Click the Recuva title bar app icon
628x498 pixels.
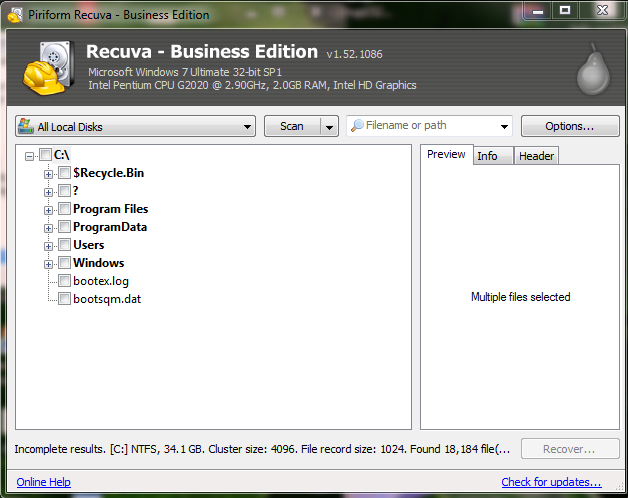(x=15, y=15)
